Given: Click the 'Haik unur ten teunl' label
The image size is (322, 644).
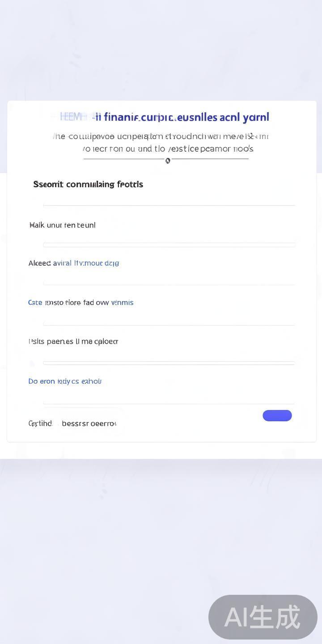Looking at the screenshot, I should pos(63,225).
